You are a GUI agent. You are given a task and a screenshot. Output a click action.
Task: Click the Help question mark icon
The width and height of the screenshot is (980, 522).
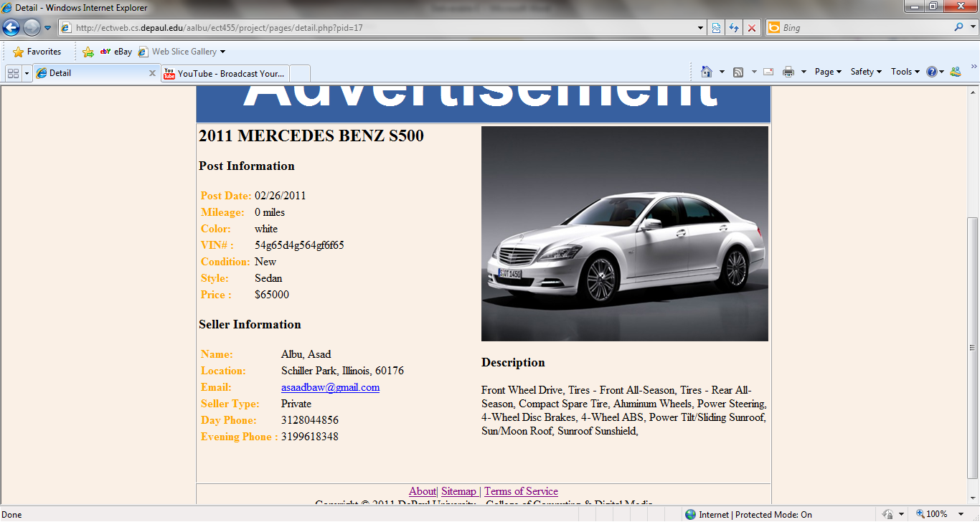tap(932, 72)
